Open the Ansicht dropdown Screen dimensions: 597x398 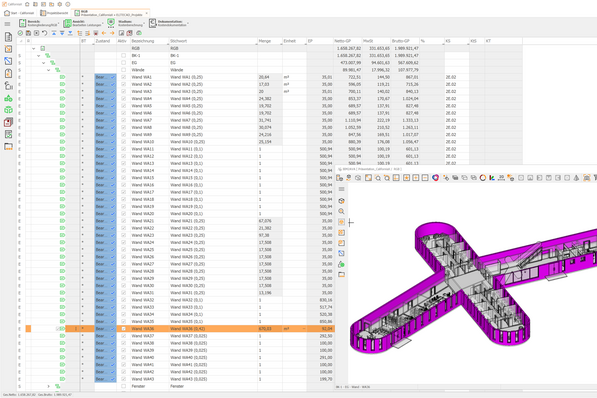tap(84, 23)
